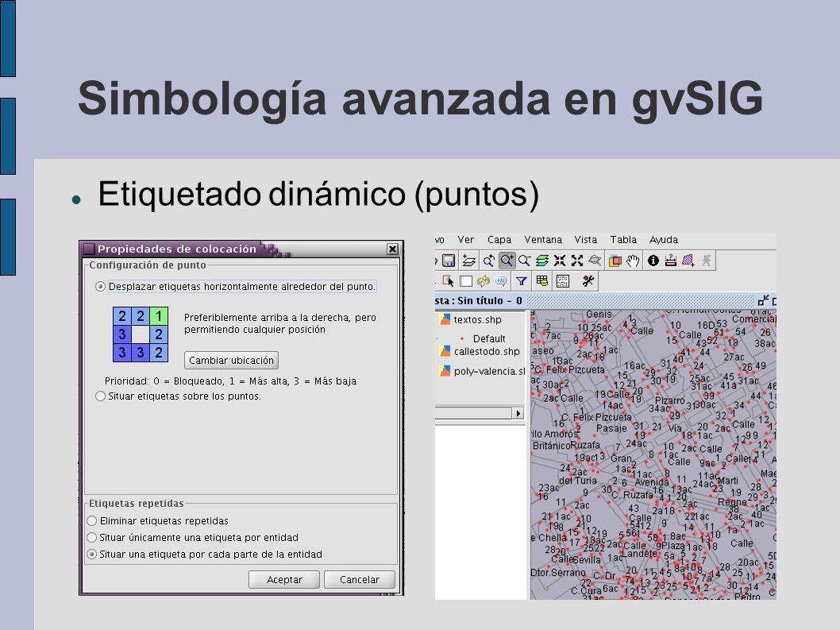Select the textos.shp layer name
The image size is (840, 630).
(477, 319)
